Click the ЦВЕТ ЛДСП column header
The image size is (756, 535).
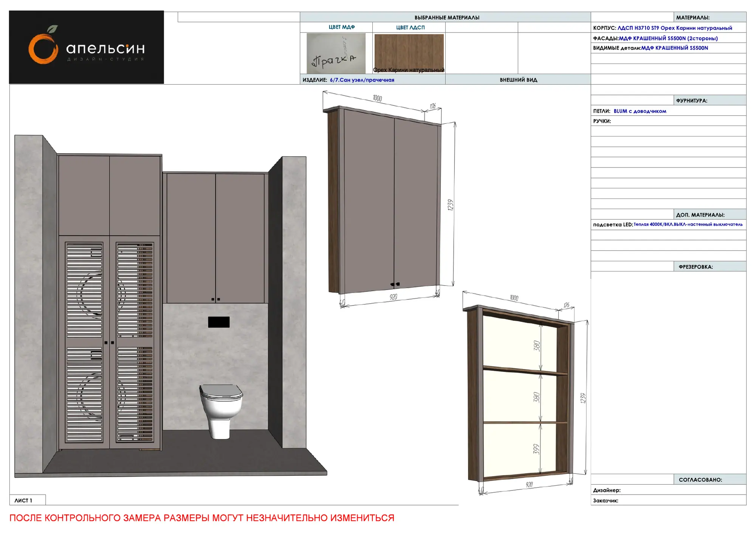point(411,28)
